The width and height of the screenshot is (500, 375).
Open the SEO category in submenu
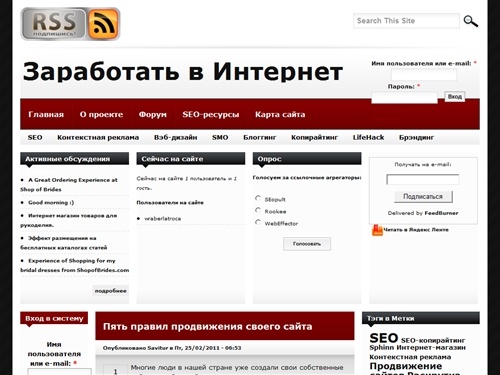coord(35,137)
